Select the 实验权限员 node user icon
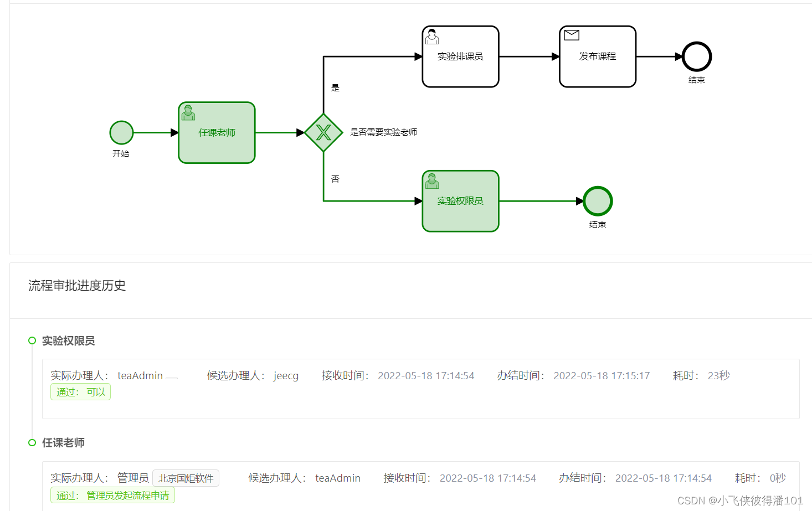This screenshot has width=812, height=511. pyautogui.click(x=432, y=182)
